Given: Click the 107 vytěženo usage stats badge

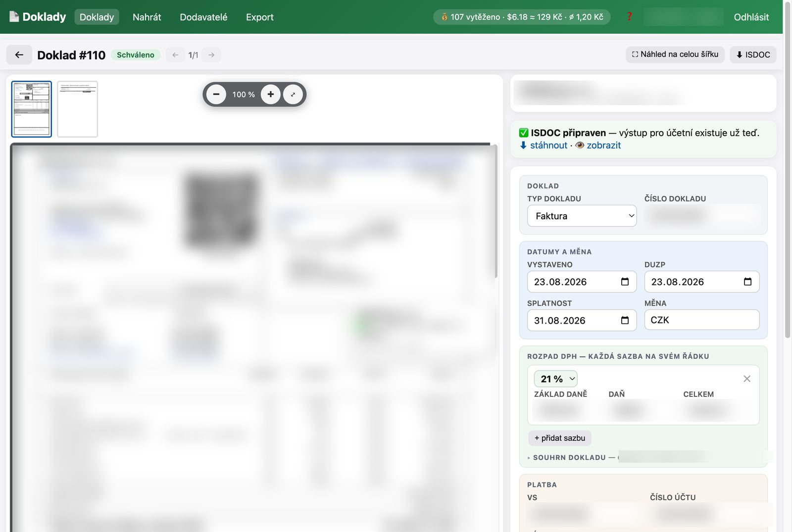Looking at the screenshot, I should coord(522,17).
